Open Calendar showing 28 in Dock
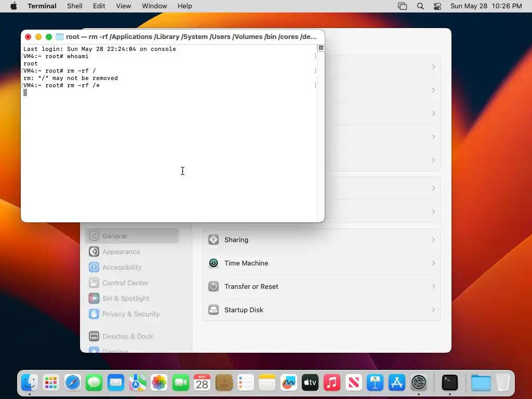 tap(202, 383)
